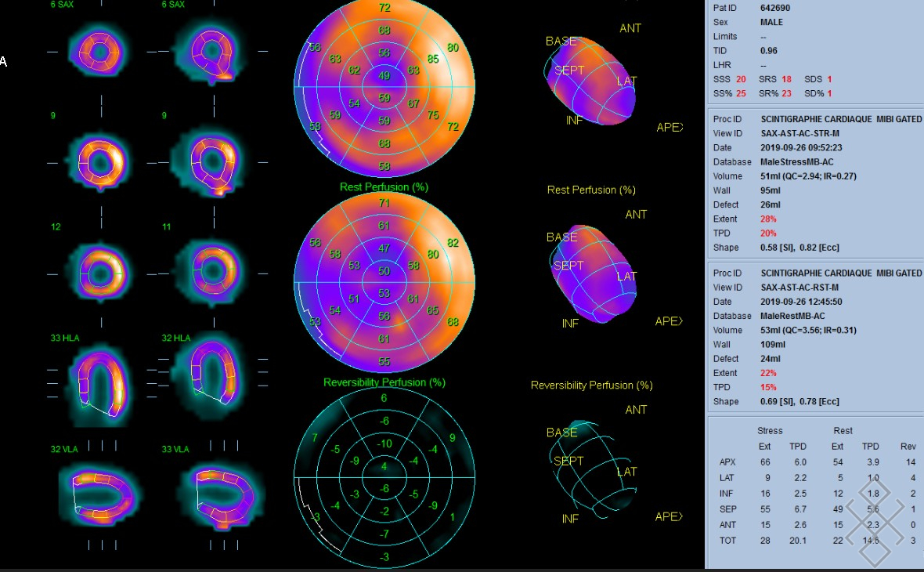Select the TOT row in results table

click(x=727, y=541)
